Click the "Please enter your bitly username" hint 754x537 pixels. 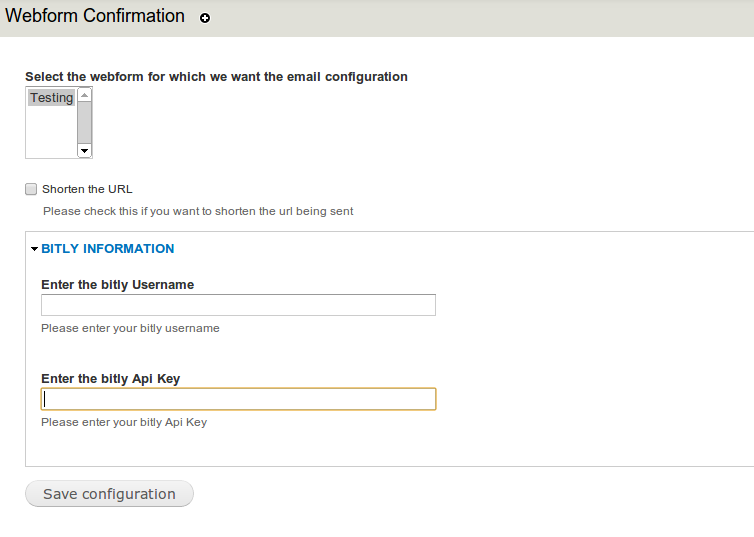click(x=130, y=328)
